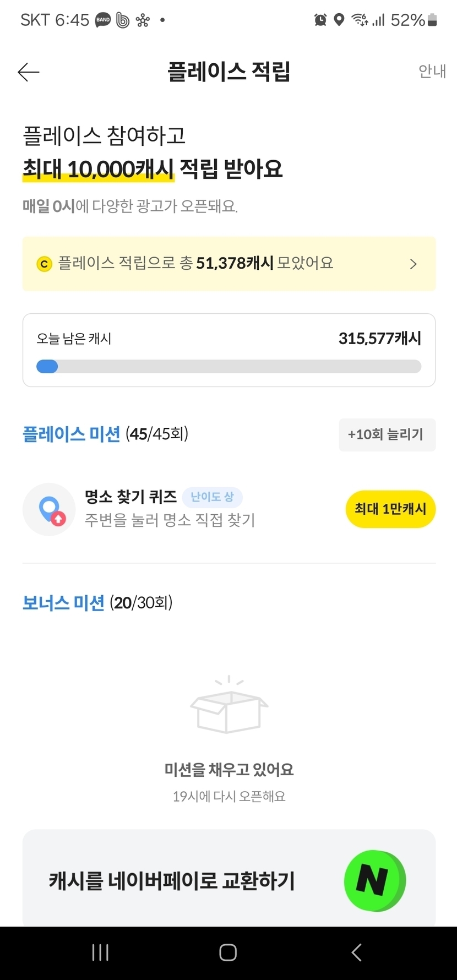The width and height of the screenshot is (457, 980).
Task: Select the 플레이스 미션 section heading
Action: tap(71, 434)
